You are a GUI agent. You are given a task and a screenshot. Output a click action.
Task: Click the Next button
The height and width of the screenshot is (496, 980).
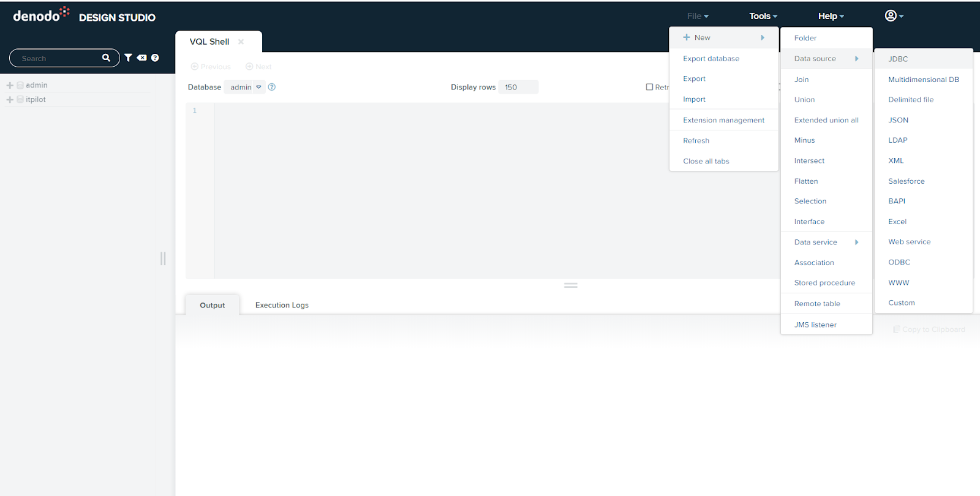pos(258,67)
